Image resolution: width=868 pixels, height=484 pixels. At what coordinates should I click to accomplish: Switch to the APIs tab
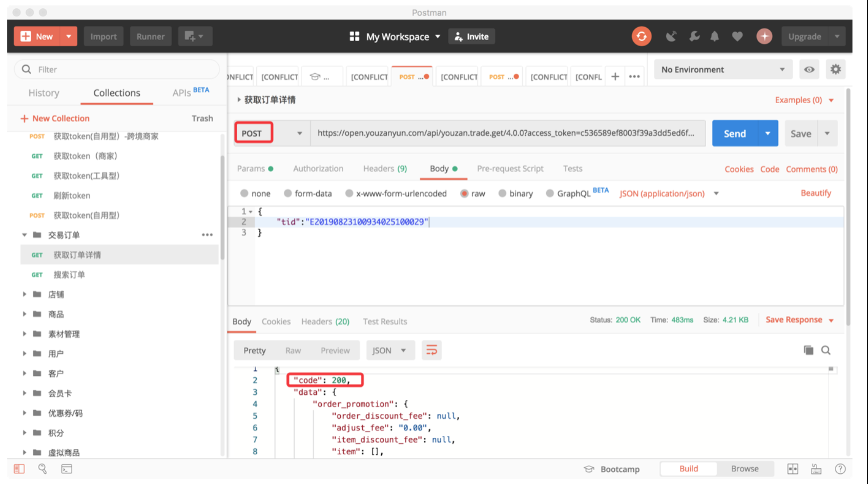tap(191, 92)
